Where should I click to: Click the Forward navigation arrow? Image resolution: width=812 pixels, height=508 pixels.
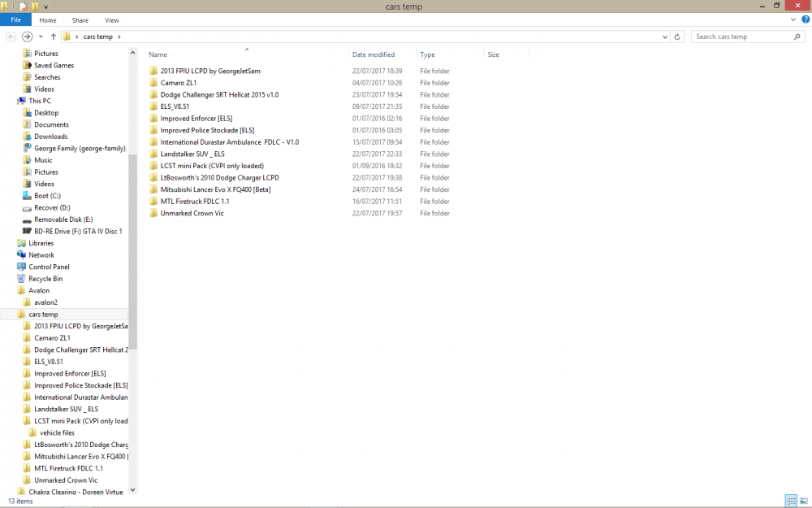27,37
